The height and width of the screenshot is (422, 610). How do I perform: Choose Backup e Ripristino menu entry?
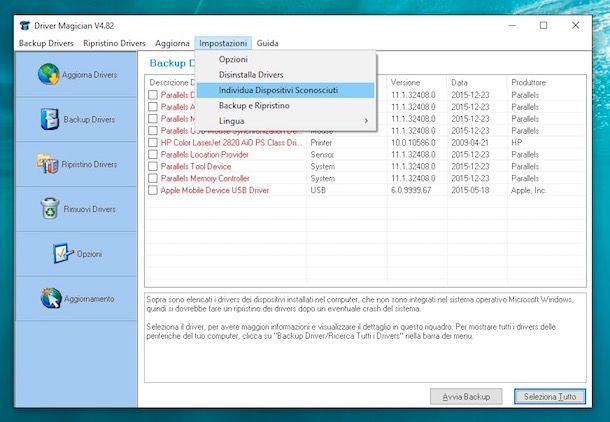pyautogui.click(x=286, y=105)
